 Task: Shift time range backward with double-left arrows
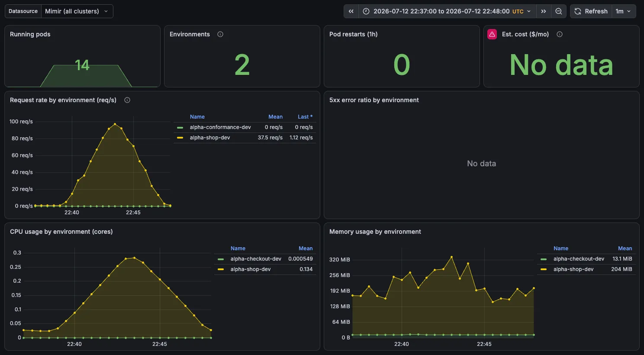click(x=351, y=11)
